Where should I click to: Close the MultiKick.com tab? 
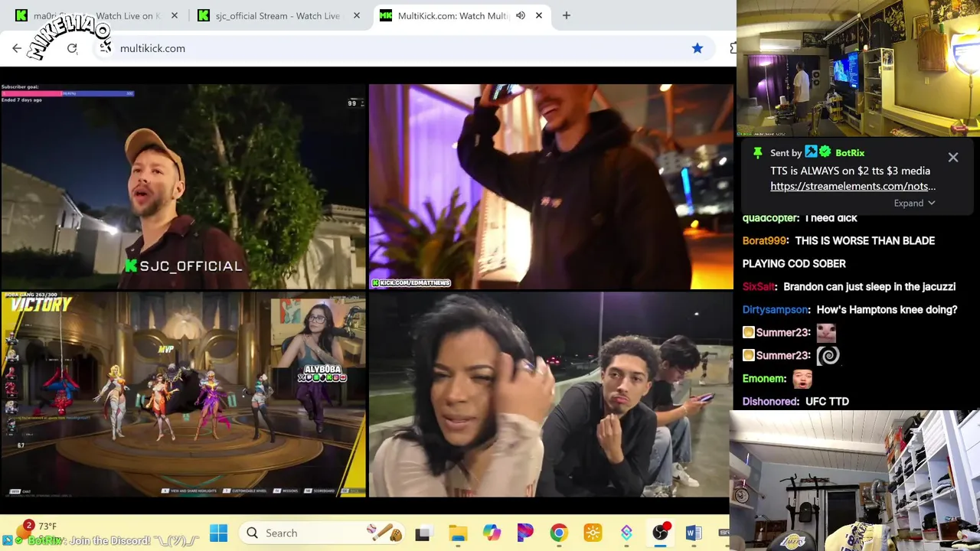click(539, 15)
